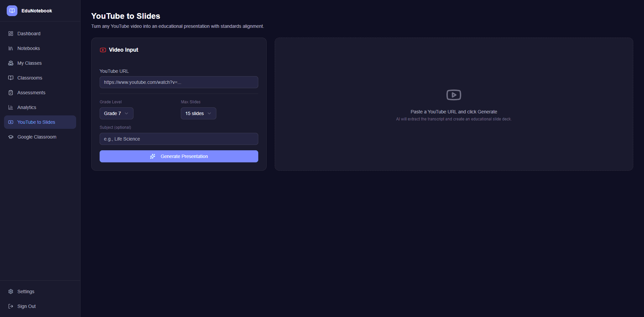
Task: Open the Dashboard link in sidebar
Action: (29, 34)
